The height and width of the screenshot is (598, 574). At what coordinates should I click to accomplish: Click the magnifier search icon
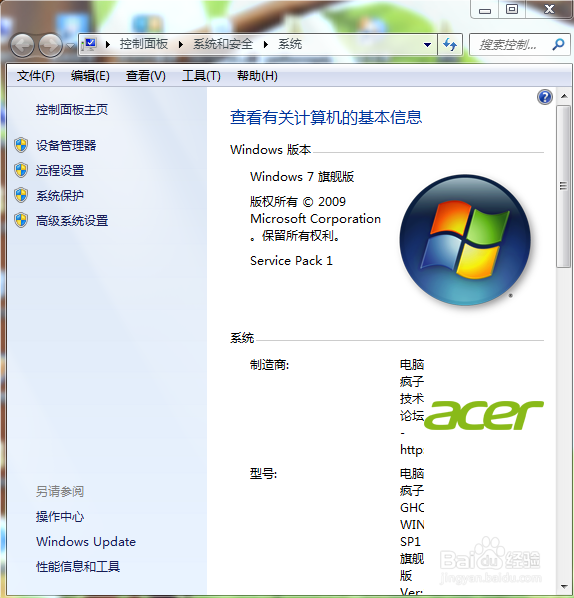(558, 45)
